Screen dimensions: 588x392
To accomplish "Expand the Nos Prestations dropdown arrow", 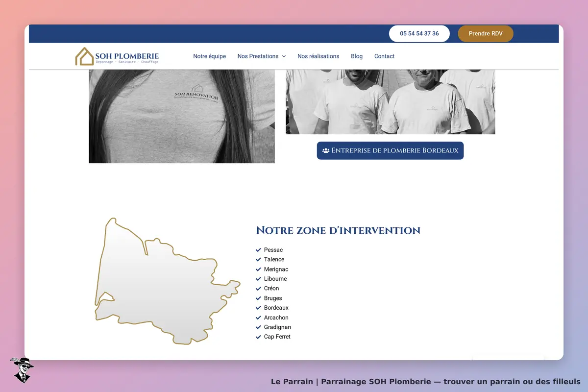I will 284,56.
